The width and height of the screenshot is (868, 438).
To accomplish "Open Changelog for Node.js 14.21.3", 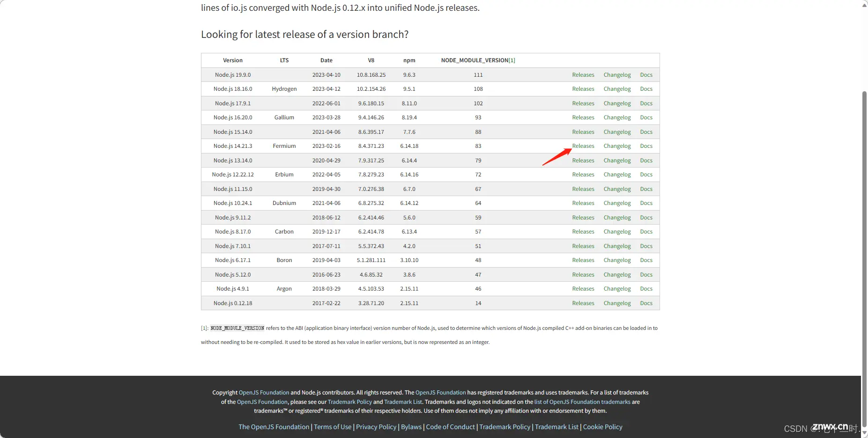I will 617,146.
